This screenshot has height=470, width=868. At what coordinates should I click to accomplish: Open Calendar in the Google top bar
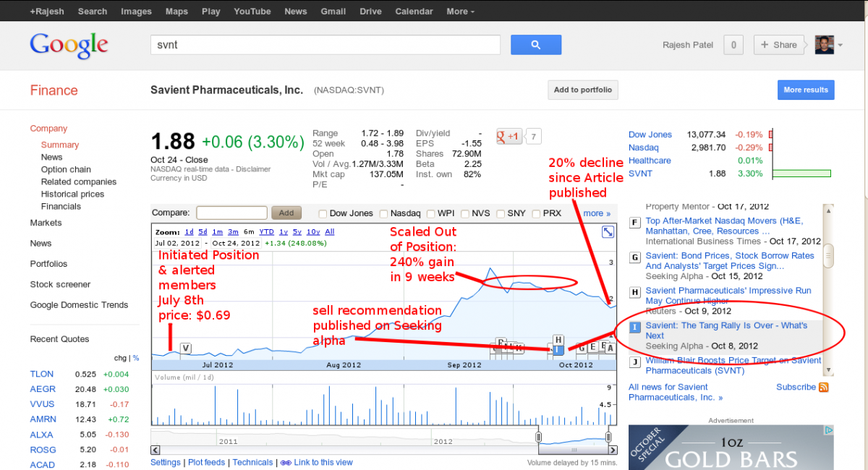coord(414,11)
